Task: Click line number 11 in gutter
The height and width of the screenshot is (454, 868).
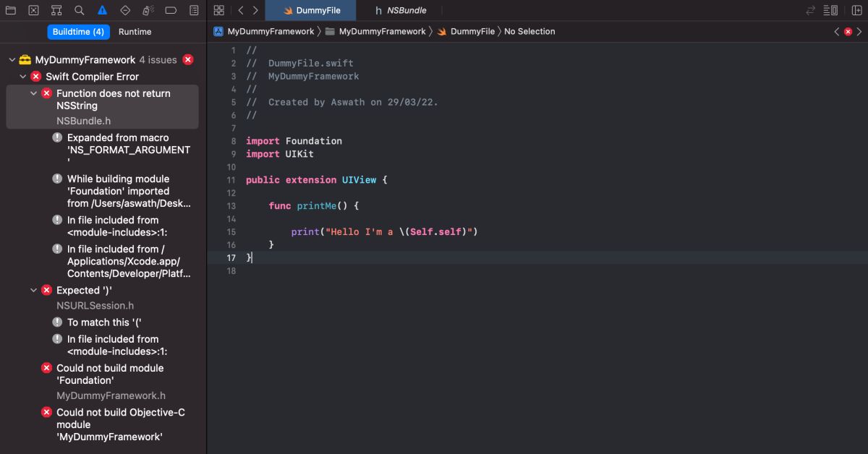Action: [231, 180]
